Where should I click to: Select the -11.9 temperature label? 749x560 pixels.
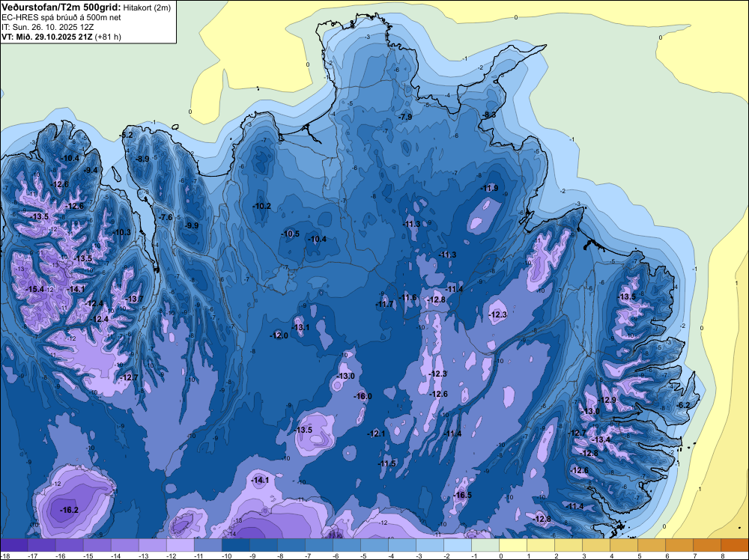490,188
